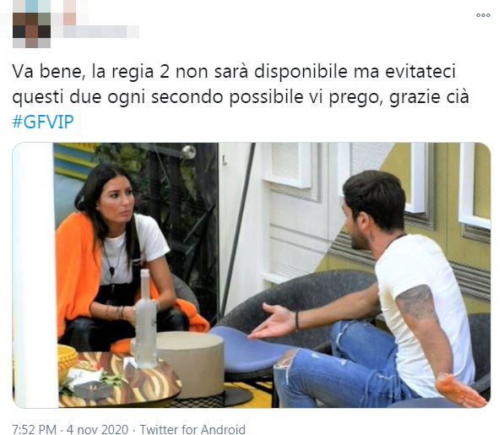Open the attached tweet photo

click(x=252, y=275)
